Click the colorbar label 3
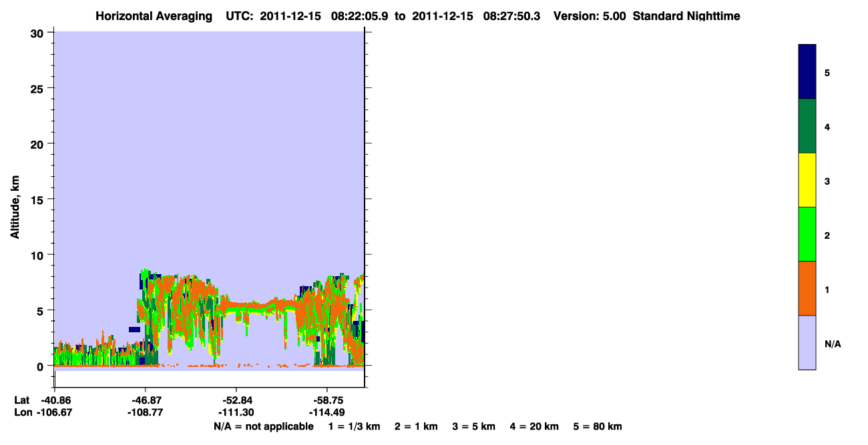This screenshot has height=445, width=868. (x=827, y=181)
